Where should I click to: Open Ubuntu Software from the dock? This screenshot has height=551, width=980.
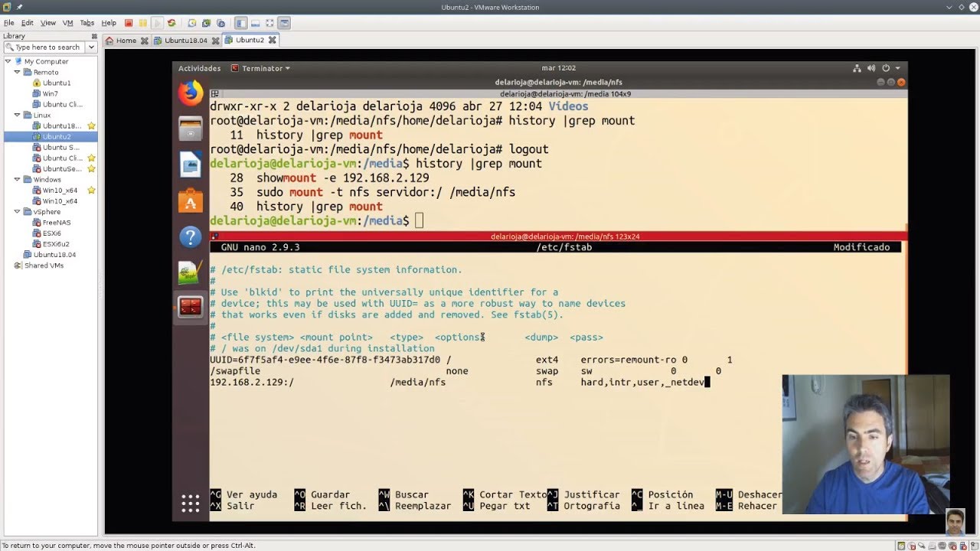pos(191,201)
